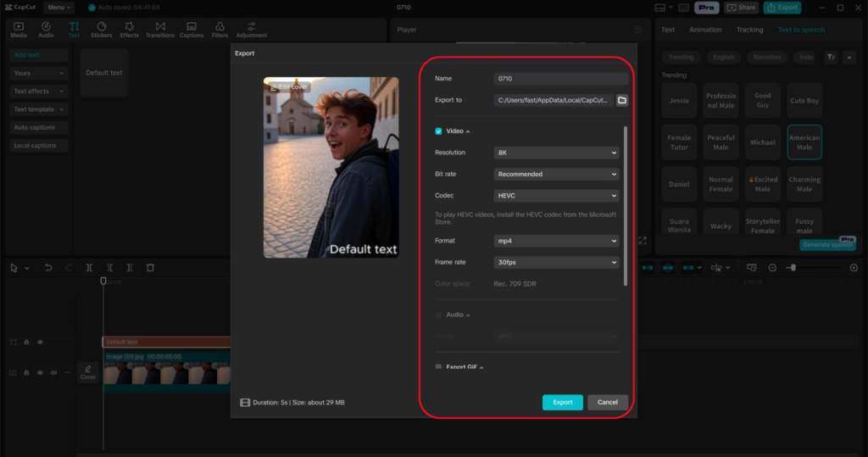Click the Delete right icon in timeline toolbar
The width and height of the screenshot is (868, 457).
pyautogui.click(x=130, y=268)
